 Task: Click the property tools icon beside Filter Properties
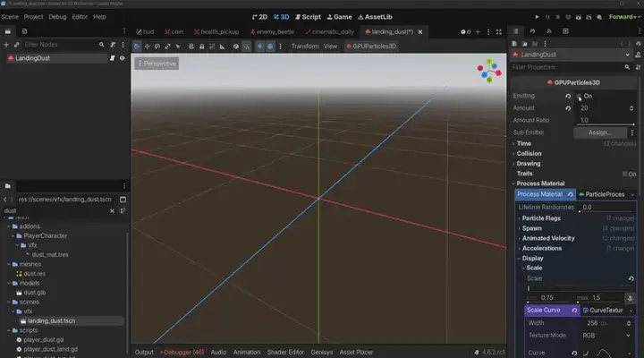point(638,67)
